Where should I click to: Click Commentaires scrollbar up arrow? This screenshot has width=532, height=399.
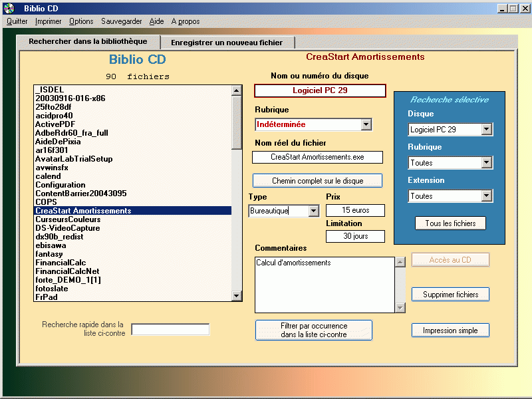pyautogui.click(x=400, y=262)
